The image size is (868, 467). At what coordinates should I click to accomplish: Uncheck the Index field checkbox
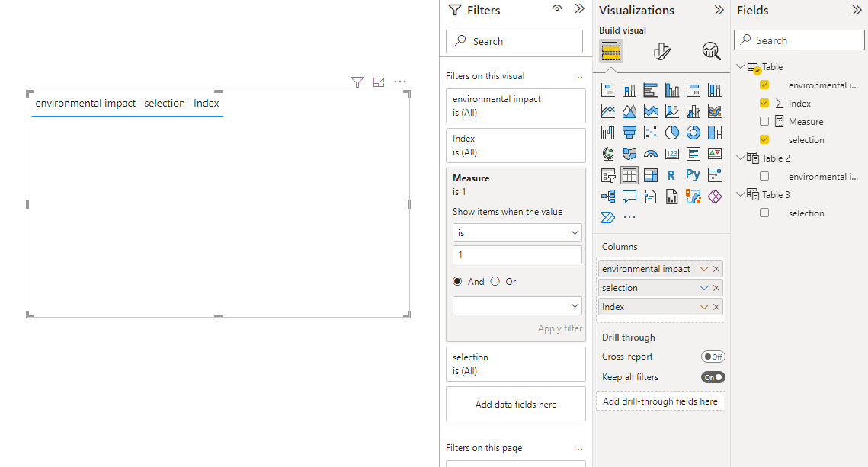[x=764, y=103]
